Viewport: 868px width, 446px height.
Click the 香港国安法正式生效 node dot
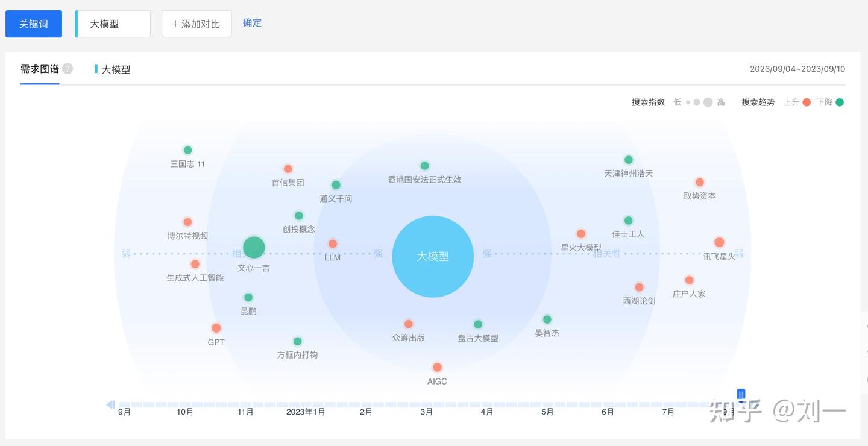(x=424, y=166)
